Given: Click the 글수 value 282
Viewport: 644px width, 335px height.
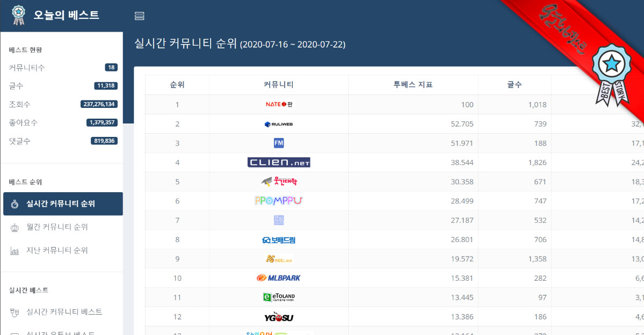Looking at the screenshot, I should point(540,278).
